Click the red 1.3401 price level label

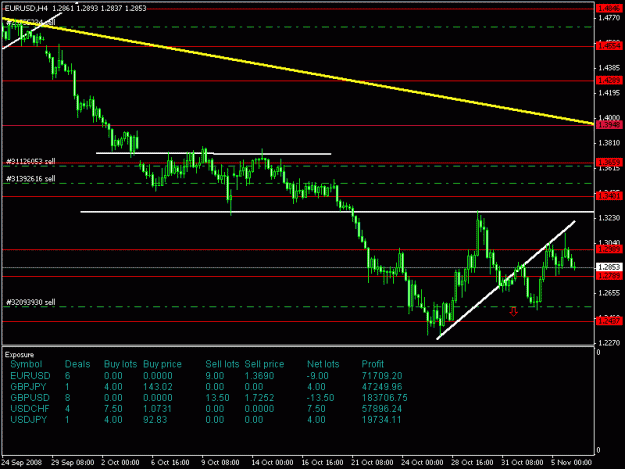[609, 196]
